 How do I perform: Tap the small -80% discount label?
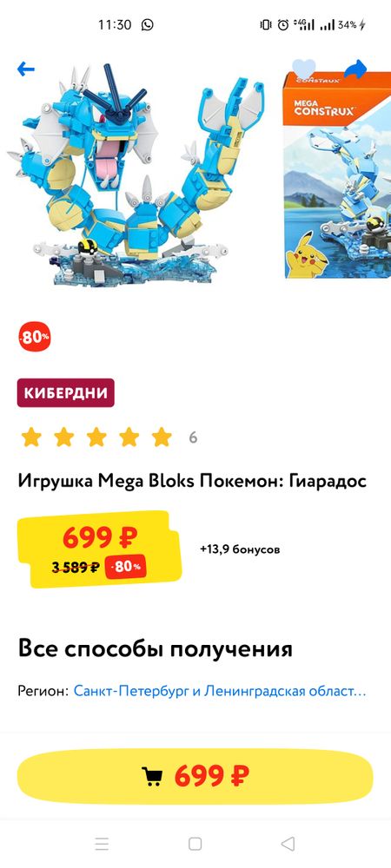coord(127,567)
